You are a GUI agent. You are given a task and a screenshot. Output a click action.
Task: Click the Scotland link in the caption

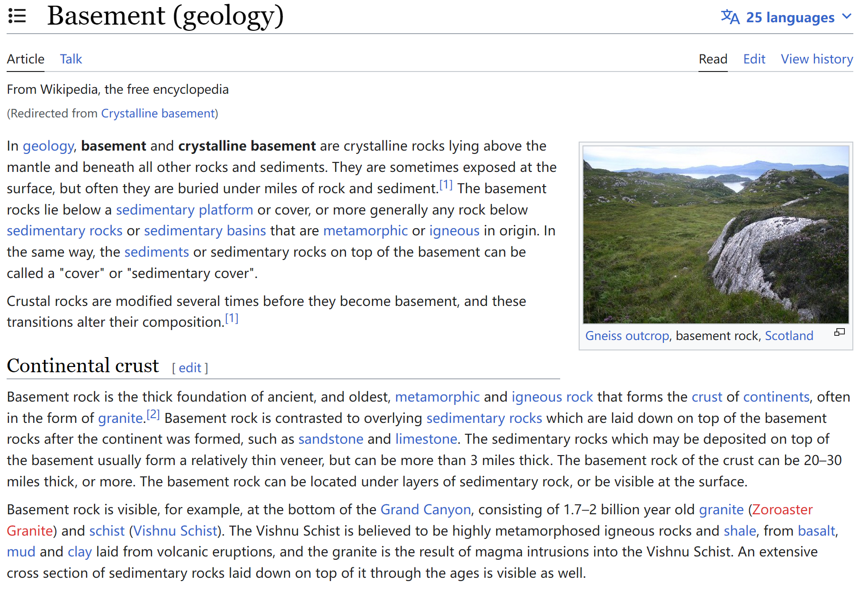[x=789, y=336]
